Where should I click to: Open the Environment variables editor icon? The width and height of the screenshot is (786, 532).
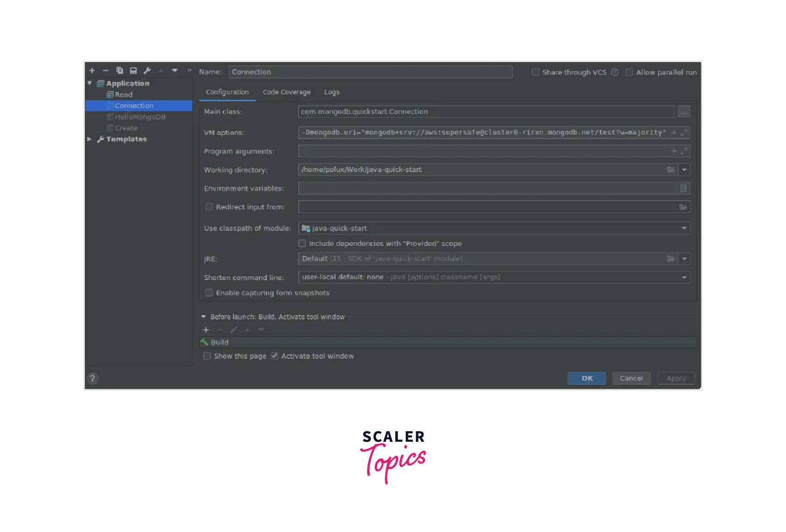683,189
